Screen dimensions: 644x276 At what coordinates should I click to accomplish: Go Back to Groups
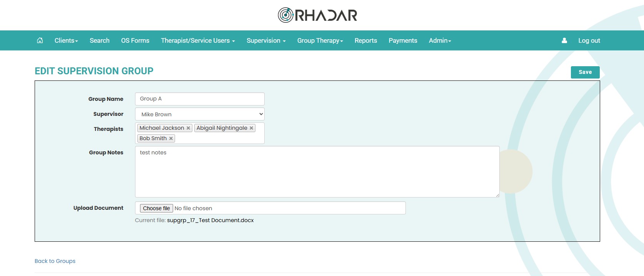coord(55,261)
